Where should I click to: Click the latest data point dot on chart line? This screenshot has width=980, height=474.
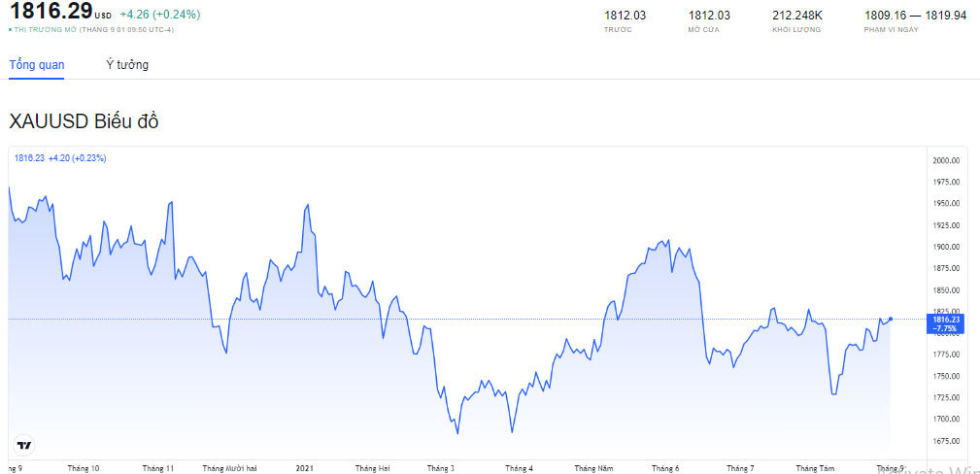891,319
